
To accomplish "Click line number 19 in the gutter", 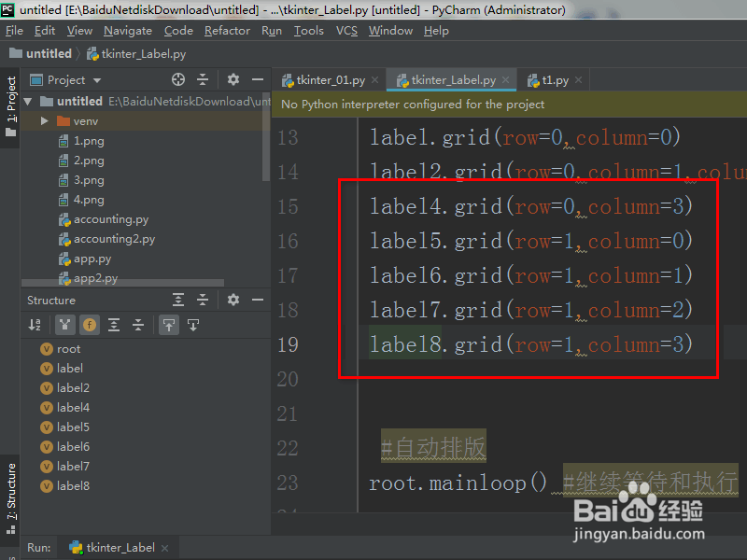I will coord(288,344).
